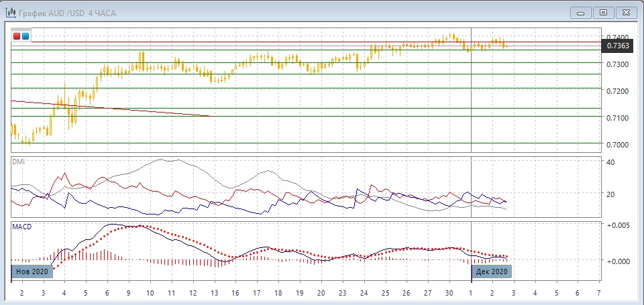Maximize the AUD/USD chart window
This screenshot has width=644, height=305.
(604, 12)
